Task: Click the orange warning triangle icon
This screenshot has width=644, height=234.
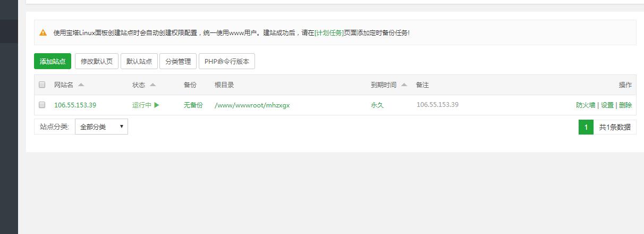Action: point(43,32)
